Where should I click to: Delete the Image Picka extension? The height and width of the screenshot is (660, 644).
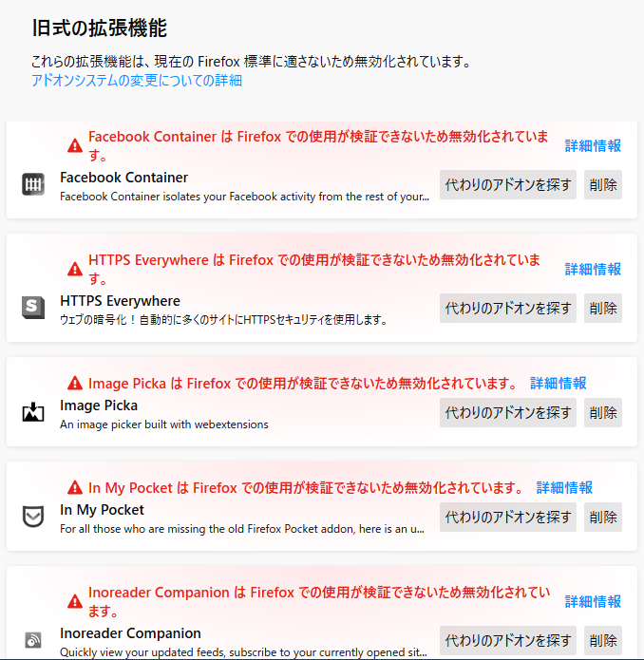click(x=603, y=412)
